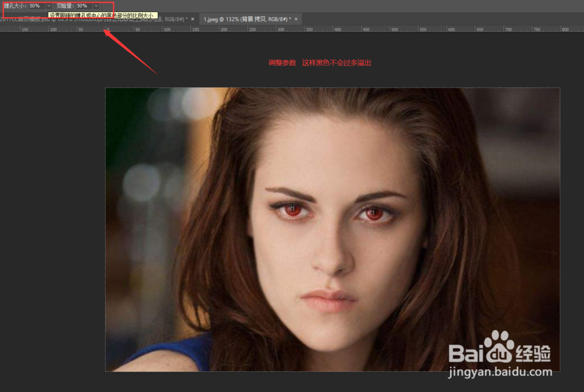This screenshot has height=392, width=584.
Task: Click the 变暗量 label
Action: click(x=65, y=6)
